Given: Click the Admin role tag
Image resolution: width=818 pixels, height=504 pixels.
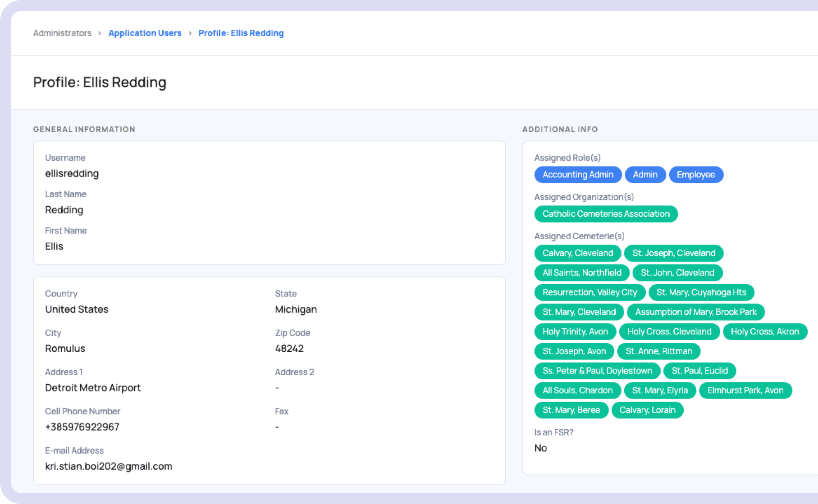Looking at the screenshot, I should pos(645,175).
